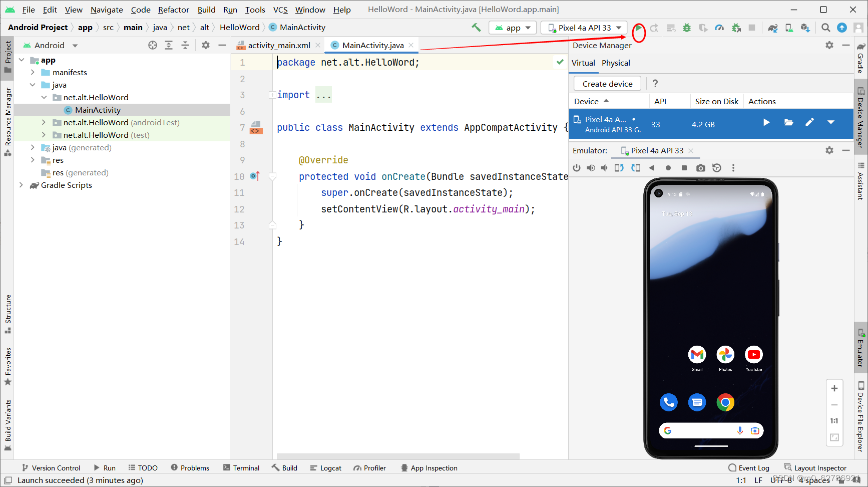The image size is (868, 487).
Task: Open the Pixel 4a API 33 device selector
Action: 584,28
